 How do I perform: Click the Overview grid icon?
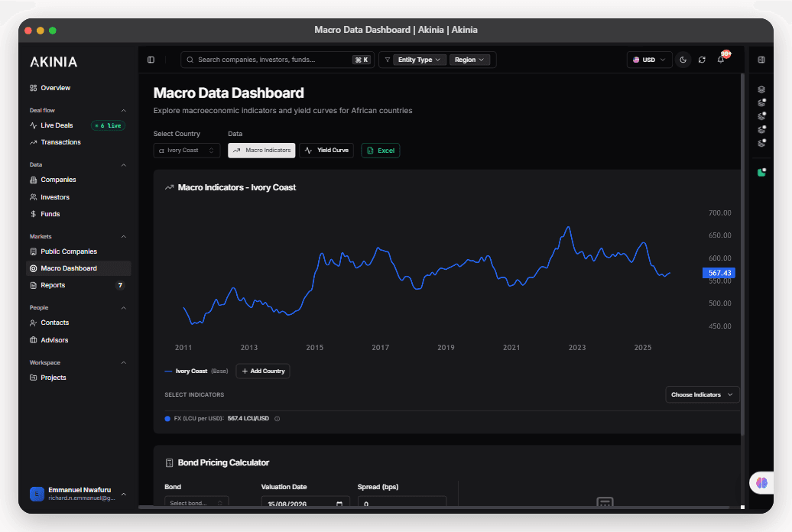[34, 88]
